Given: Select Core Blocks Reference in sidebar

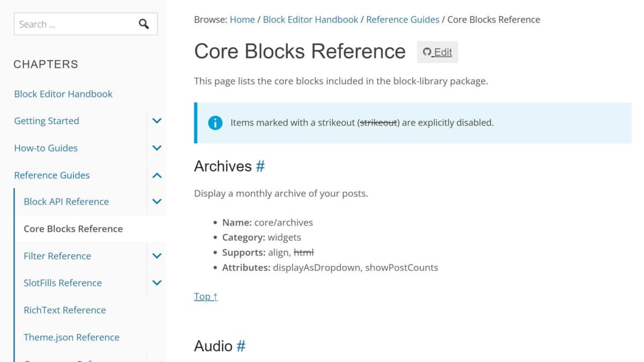Looking at the screenshot, I should 73,228.
